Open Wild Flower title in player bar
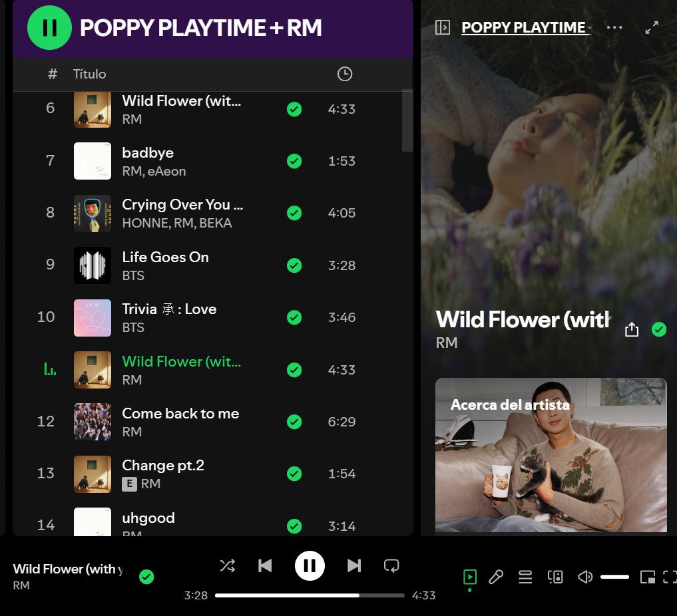 (x=68, y=569)
